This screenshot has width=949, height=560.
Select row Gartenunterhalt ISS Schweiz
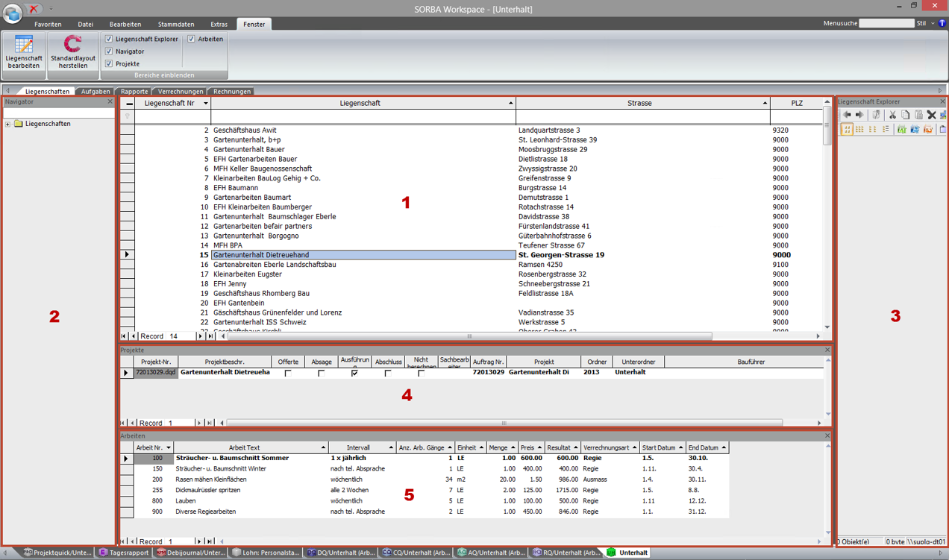(x=476, y=322)
